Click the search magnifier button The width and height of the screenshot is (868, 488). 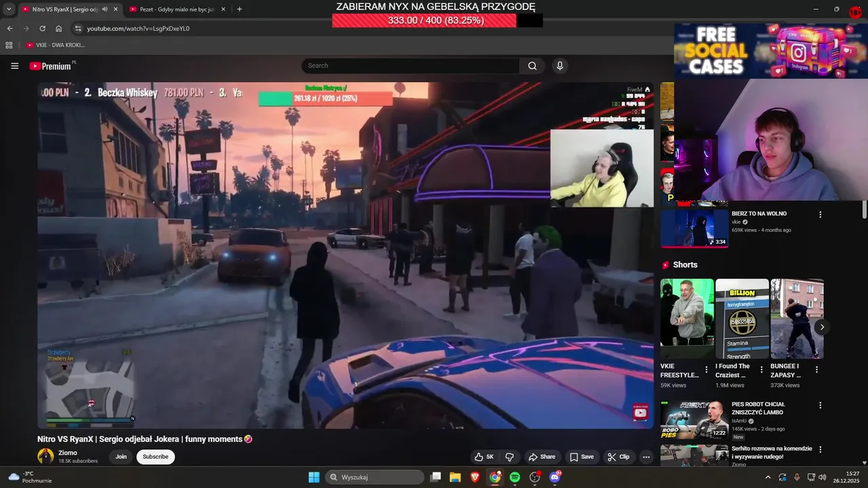[532, 66]
